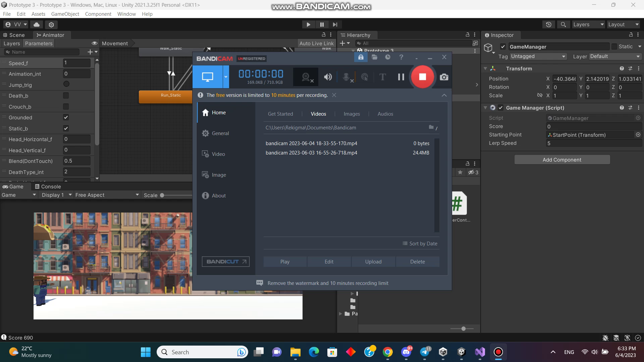Open Bandicam recording mode dropdown arrow

coord(226,77)
